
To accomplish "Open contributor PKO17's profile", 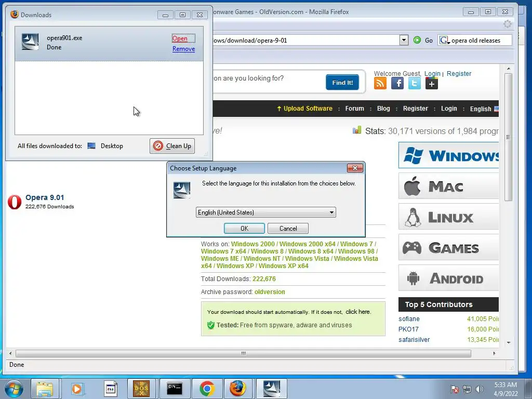I will [x=408, y=329].
